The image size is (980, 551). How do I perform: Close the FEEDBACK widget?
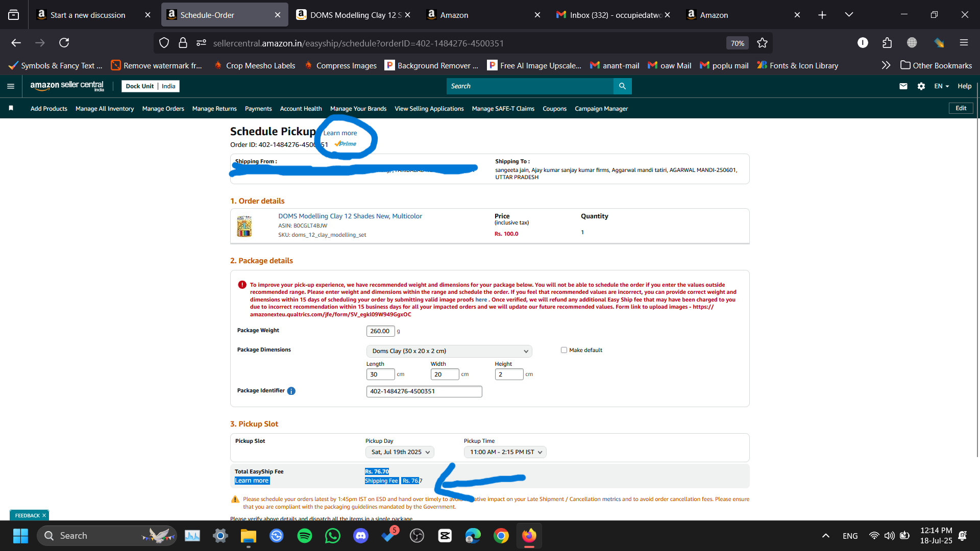(x=44, y=516)
